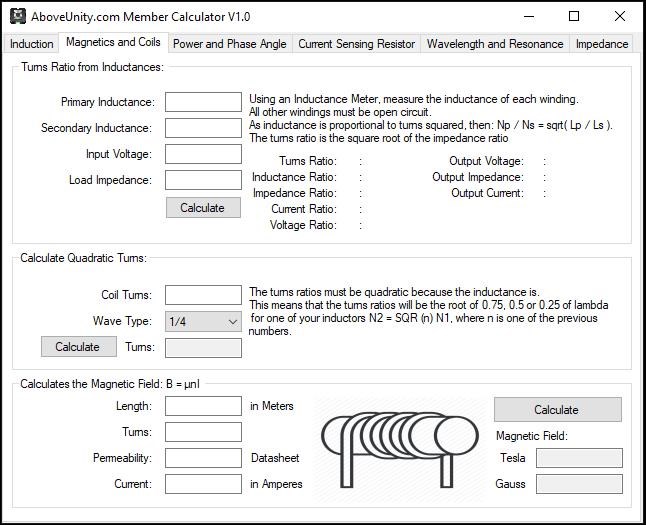Image resolution: width=646 pixels, height=525 pixels.
Task: Click the Tesla result field
Action: (579, 458)
